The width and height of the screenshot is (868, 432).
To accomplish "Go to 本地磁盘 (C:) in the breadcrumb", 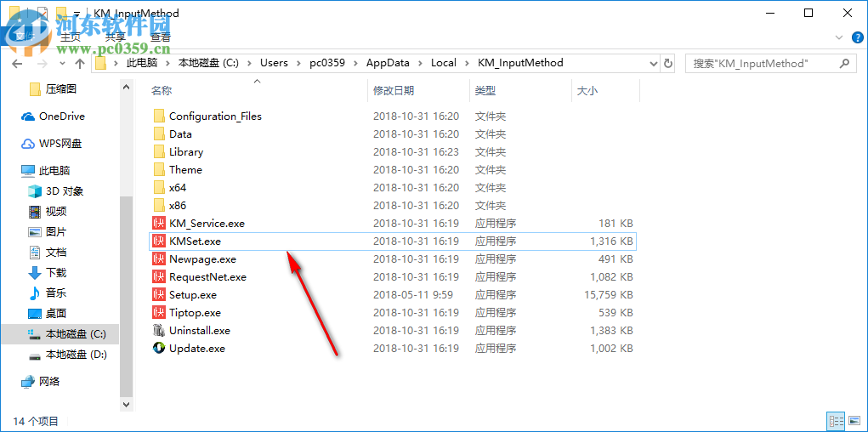I will pos(208,63).
